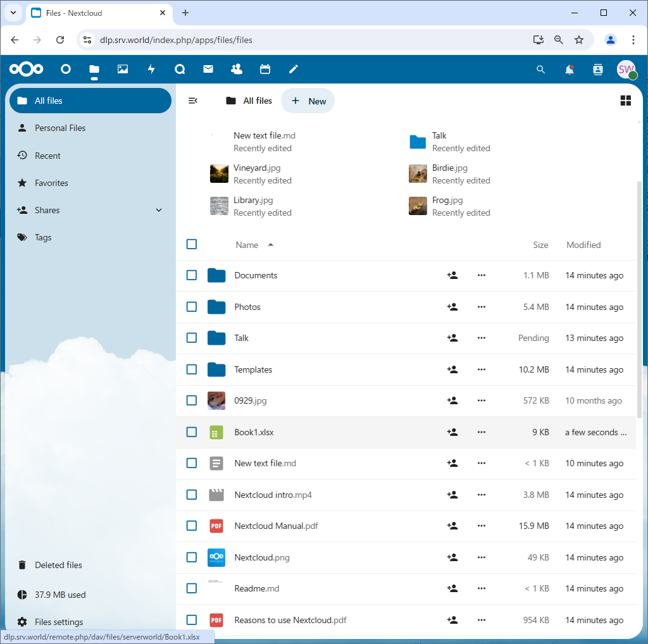This screenshot has width=648, height=644.
Task: Click the All files breadcrumb
Action: click(249, 101)
